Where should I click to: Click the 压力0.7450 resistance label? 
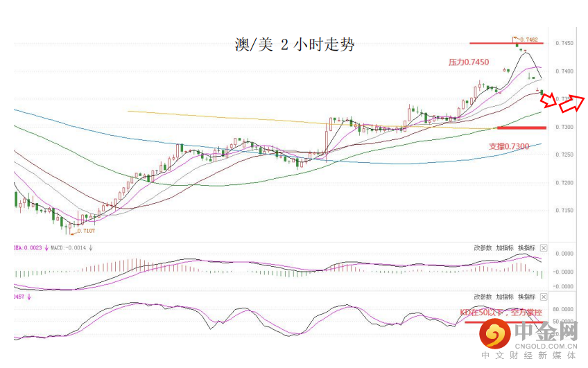[469, 62]
